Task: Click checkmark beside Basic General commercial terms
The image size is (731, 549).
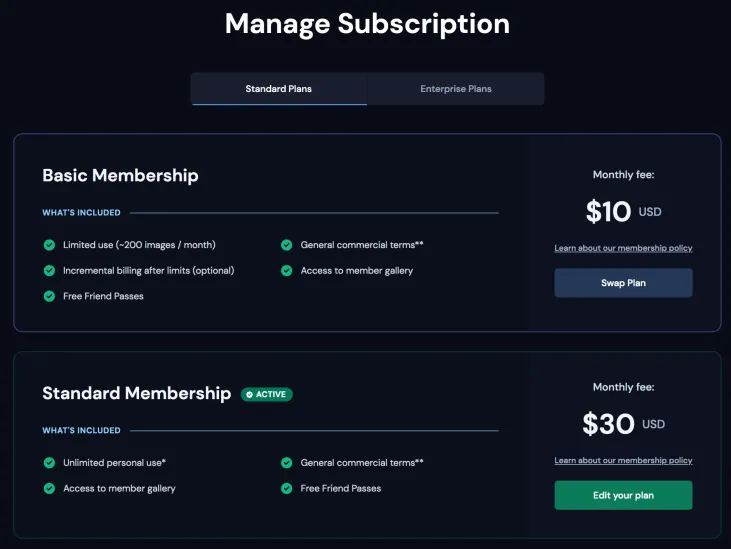Action: (287, 245)
